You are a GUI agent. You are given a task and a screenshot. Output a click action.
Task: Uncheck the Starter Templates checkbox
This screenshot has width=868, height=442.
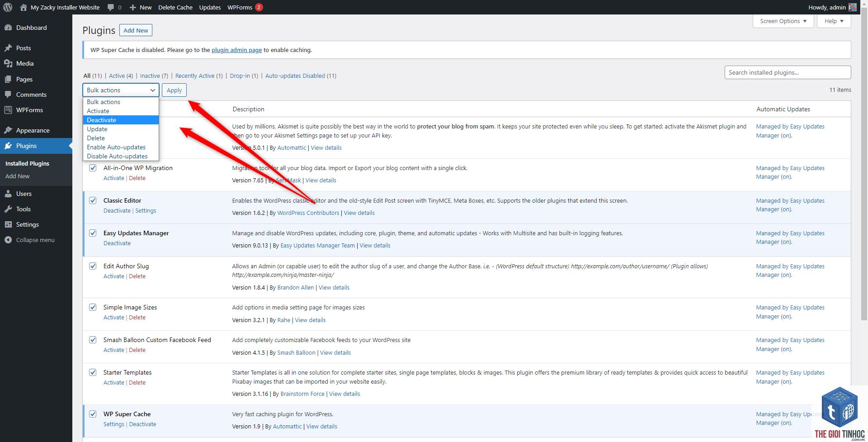click(93, 372)
